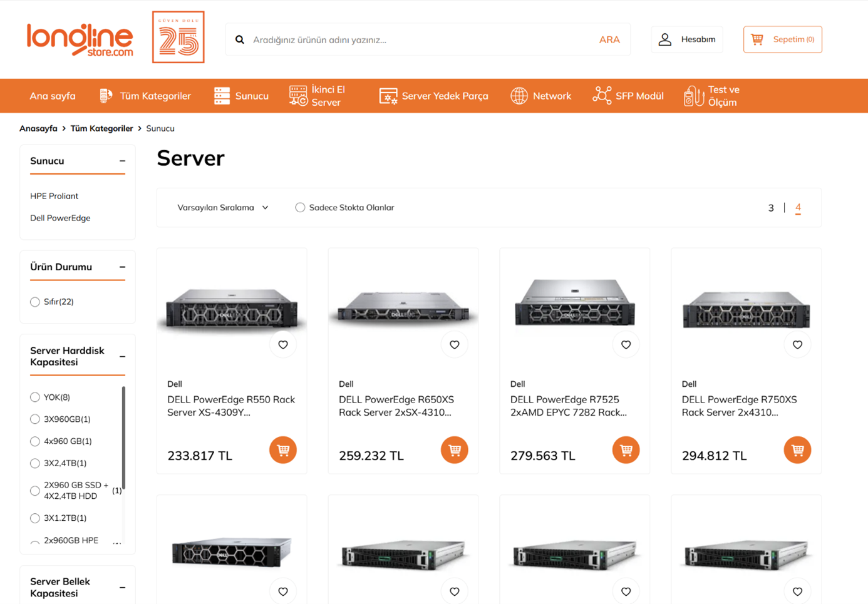The image size is (868, 604).
Task: Collapse the Server Harddisk Kapasitesi section
Action: [x=122, y=357]
